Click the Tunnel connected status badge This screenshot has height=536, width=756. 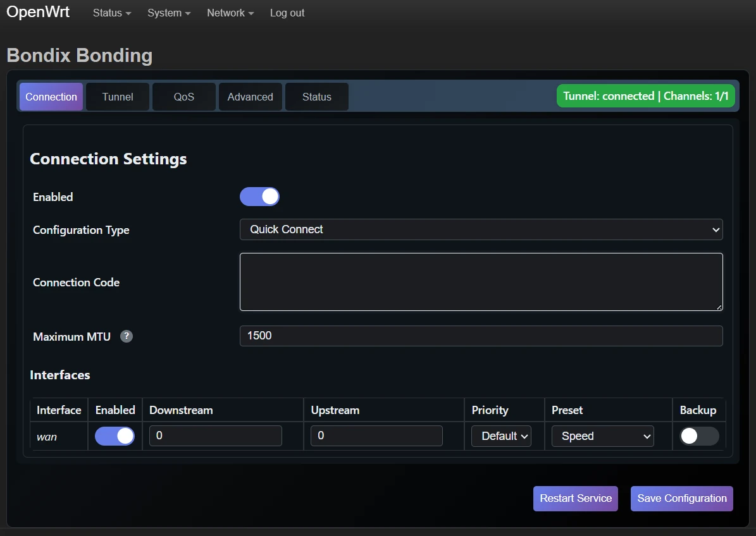pyautogui.click(x=645, y=96)
